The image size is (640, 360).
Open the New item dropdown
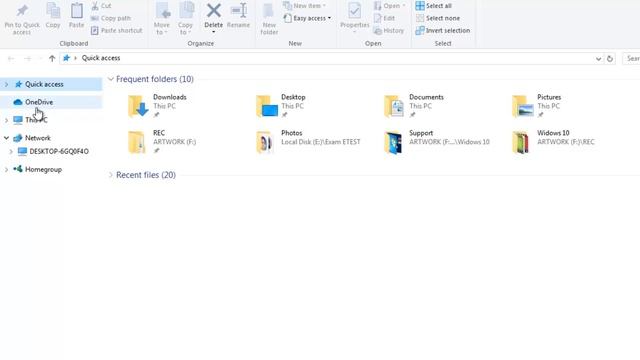[305, 6]
